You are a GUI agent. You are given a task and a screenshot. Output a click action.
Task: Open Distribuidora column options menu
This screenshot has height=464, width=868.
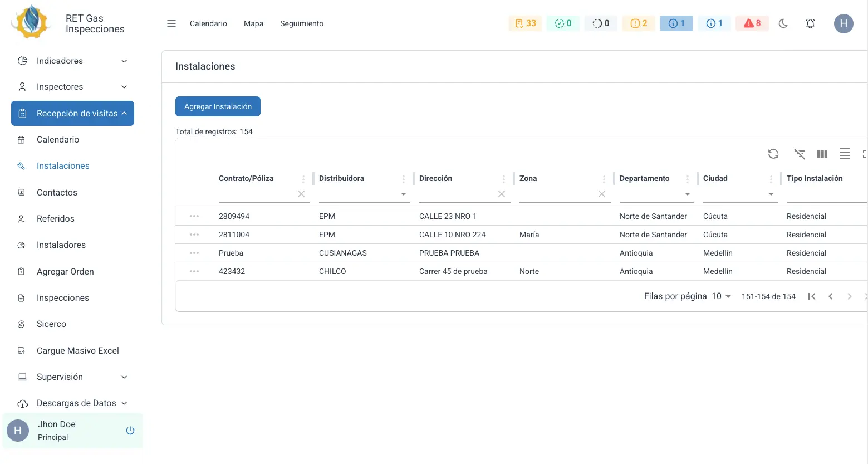coord(404,179)
